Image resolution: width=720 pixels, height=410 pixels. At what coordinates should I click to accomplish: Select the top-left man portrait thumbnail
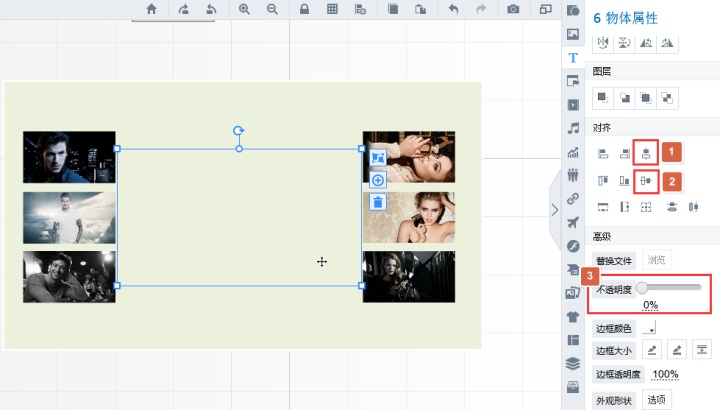pyautogui.click(x=69, y=157)
